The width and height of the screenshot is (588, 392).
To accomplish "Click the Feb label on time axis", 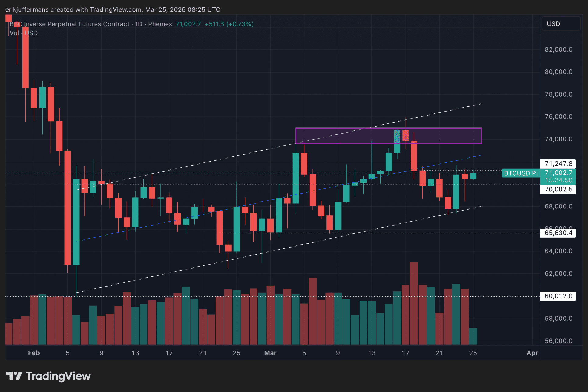I will (34, 353).
